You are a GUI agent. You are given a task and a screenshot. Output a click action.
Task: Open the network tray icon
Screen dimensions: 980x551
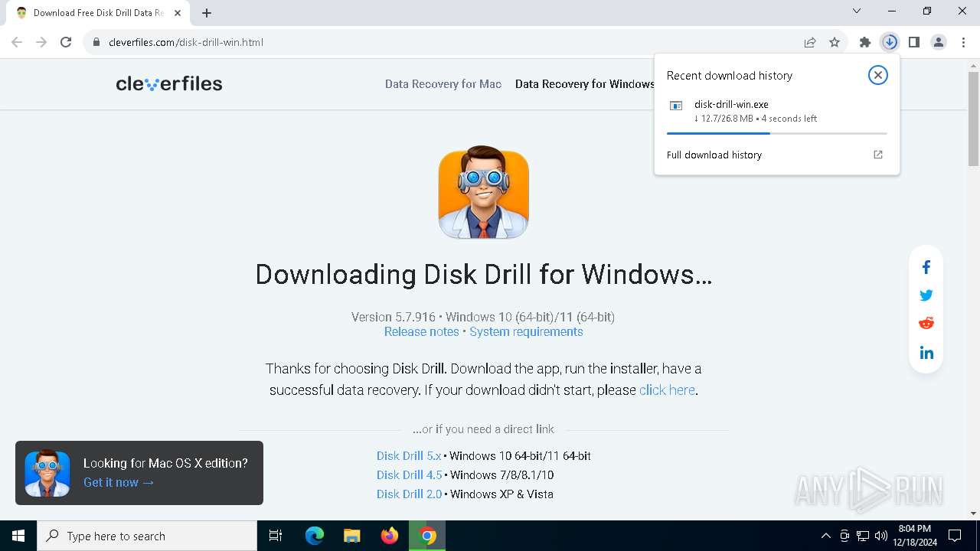[x=863, y=536]
